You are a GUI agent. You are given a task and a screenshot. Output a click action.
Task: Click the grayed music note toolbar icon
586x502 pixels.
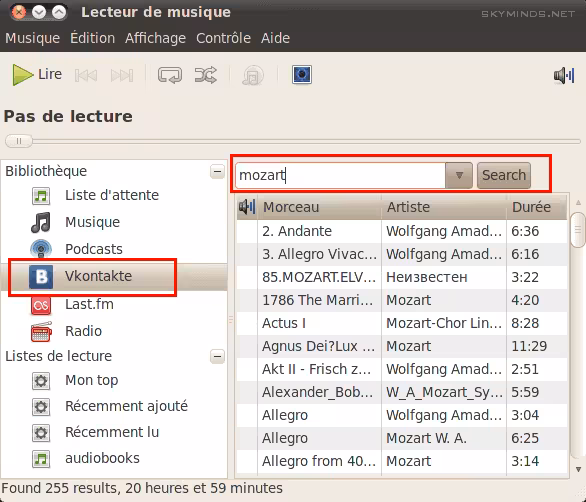point(253,76)
